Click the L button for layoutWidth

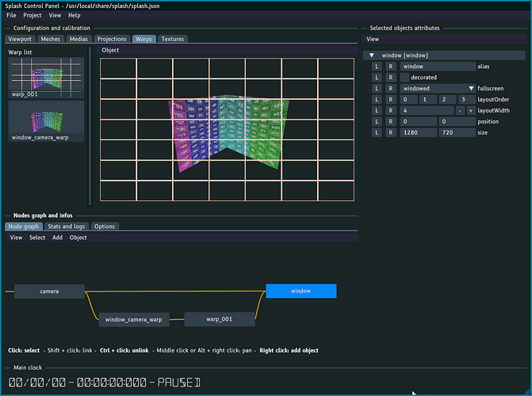click(x=377, y=111)
